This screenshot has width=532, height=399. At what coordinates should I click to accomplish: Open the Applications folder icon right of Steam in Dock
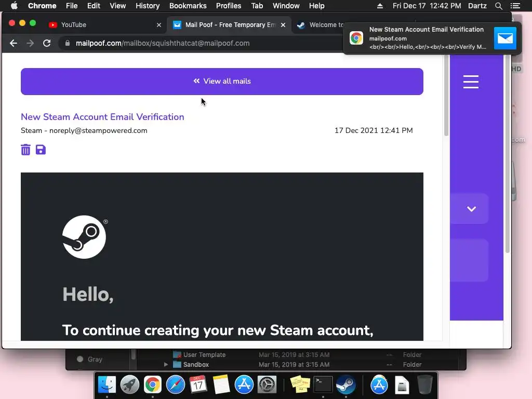(379, 385)
